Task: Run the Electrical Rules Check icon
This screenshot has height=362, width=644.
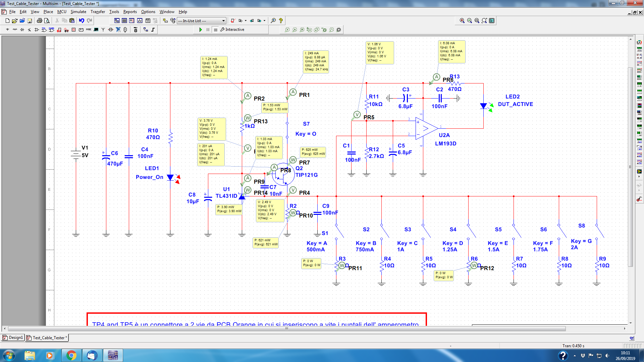Action: [233, 21]
